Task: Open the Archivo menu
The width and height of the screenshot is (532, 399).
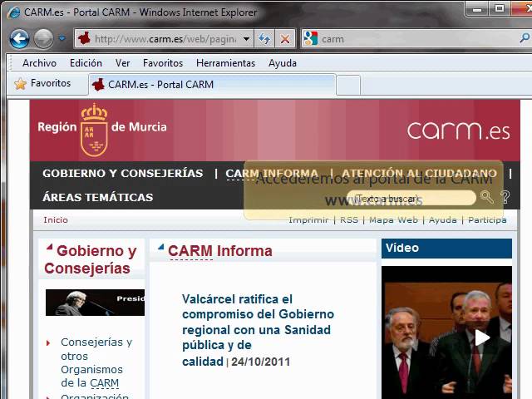Action: [39, 63]
